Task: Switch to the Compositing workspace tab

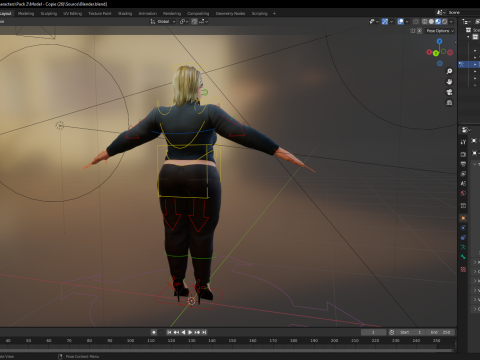Action: coord(198,13)
